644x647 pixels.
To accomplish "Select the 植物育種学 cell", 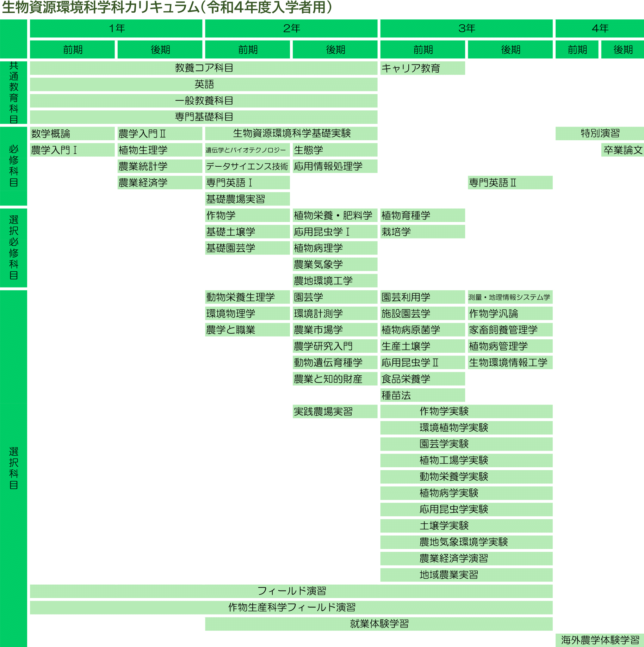I will click(x=423, y=215).
